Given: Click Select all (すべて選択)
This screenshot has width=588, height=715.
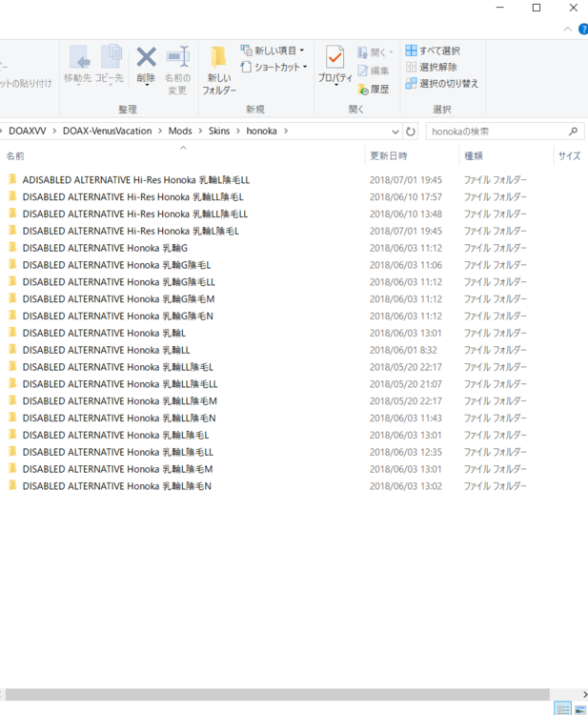Looking at the screenshot, I should click(433, 51).
